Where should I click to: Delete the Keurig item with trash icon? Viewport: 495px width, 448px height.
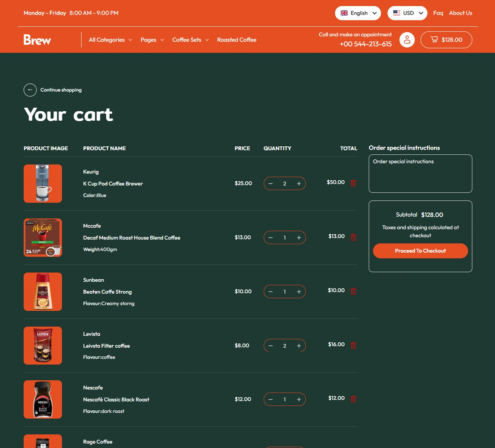pyautogui.click(x=353, y=183)
